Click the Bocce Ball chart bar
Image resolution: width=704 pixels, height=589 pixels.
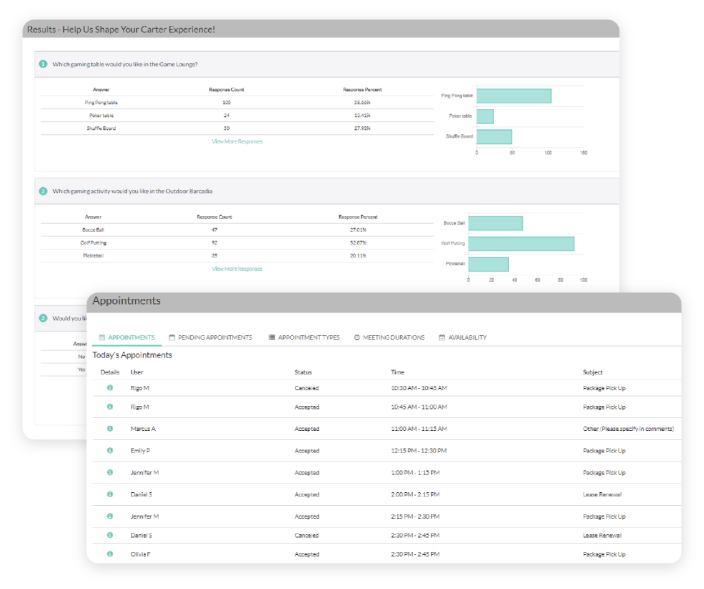(x=496, y=223)
